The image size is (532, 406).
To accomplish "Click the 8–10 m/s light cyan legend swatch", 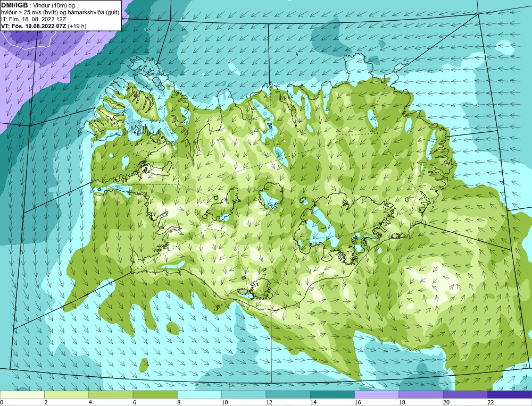I will pos(199,395).
